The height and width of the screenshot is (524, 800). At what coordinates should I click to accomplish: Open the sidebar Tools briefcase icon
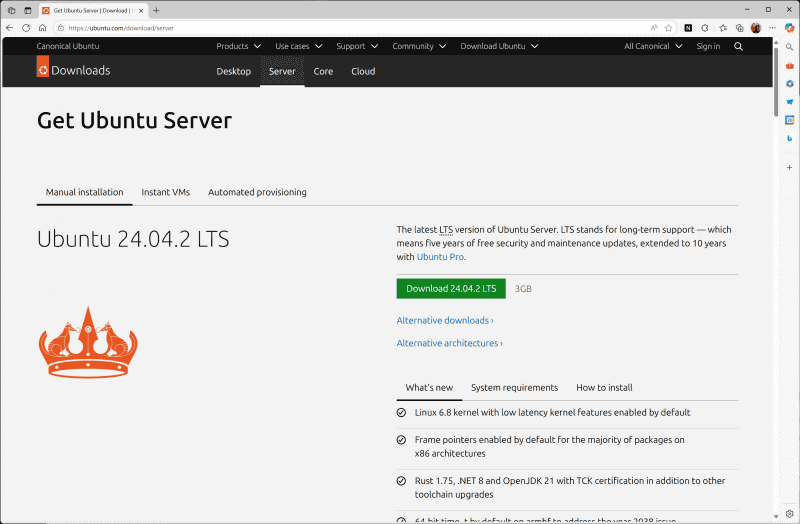point(789,65)
